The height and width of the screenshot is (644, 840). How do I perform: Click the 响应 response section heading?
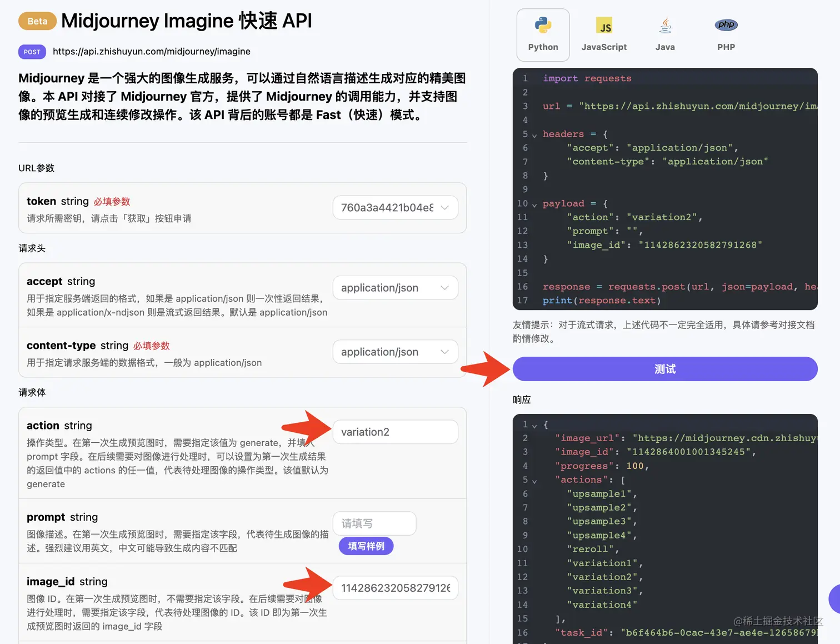tap(522, 400)
